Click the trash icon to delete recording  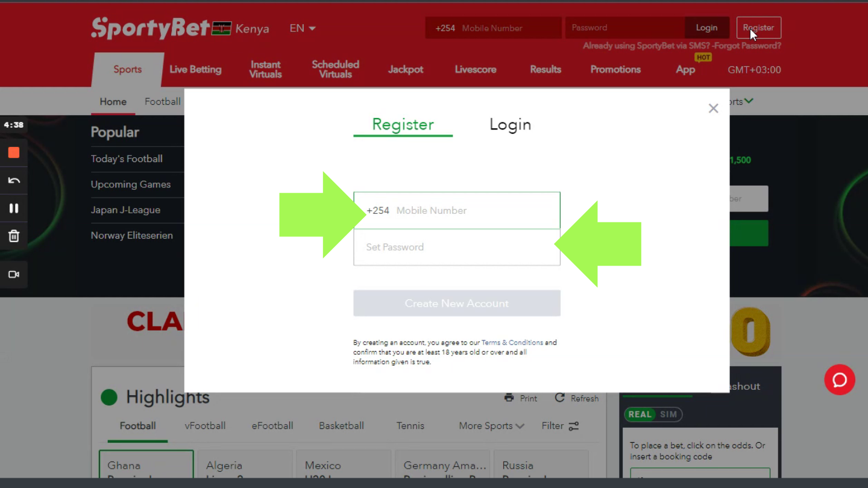coord(14,236)
